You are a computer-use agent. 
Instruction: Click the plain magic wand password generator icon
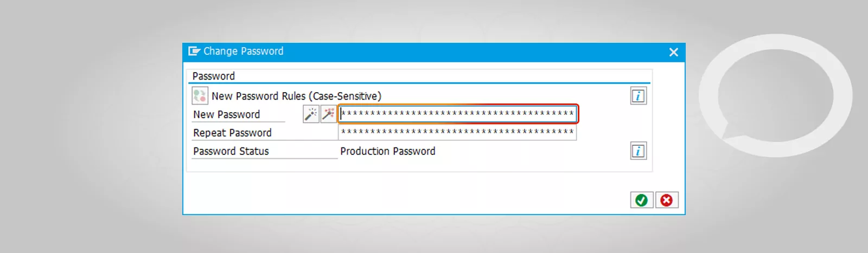click(x=311, y=114)
